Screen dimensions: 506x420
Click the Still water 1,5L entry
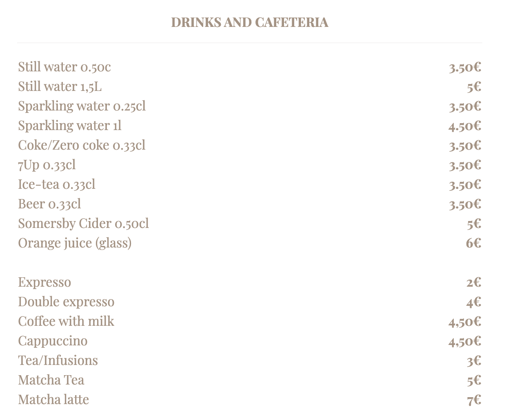60,86
